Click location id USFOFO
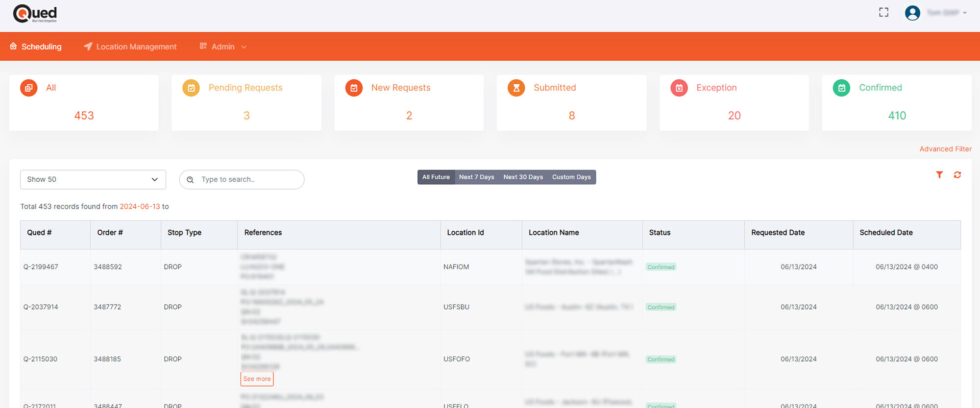 tap(457, 359)
